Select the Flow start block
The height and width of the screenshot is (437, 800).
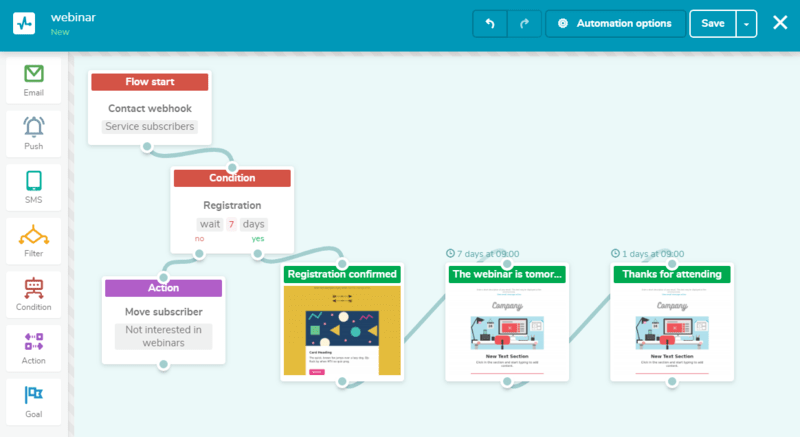(149, 108)
